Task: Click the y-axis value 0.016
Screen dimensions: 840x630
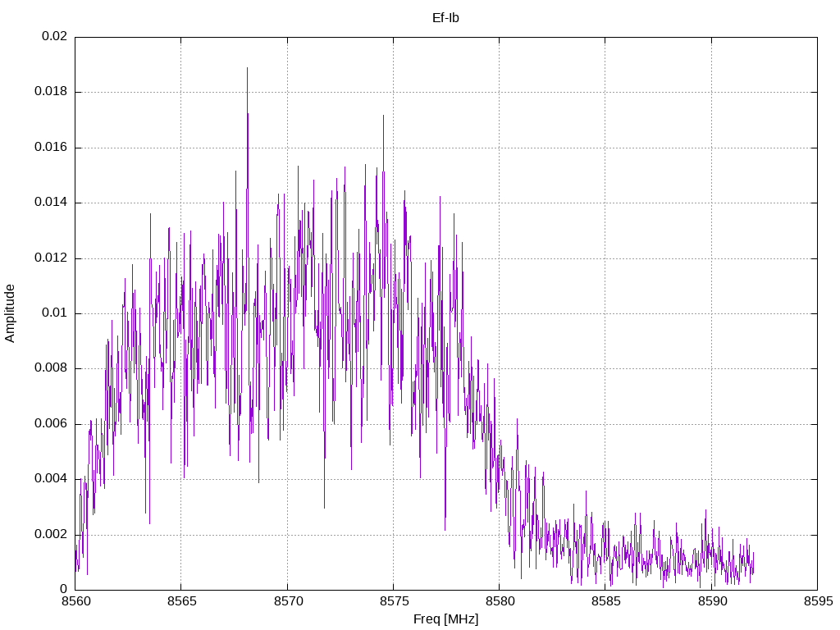Action: pyautogui.click(x=51, y=148)
